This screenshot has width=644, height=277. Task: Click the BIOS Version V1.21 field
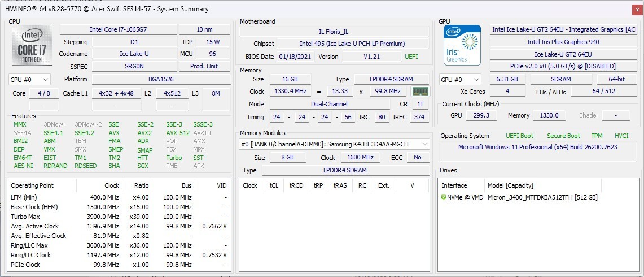(372, 57)
